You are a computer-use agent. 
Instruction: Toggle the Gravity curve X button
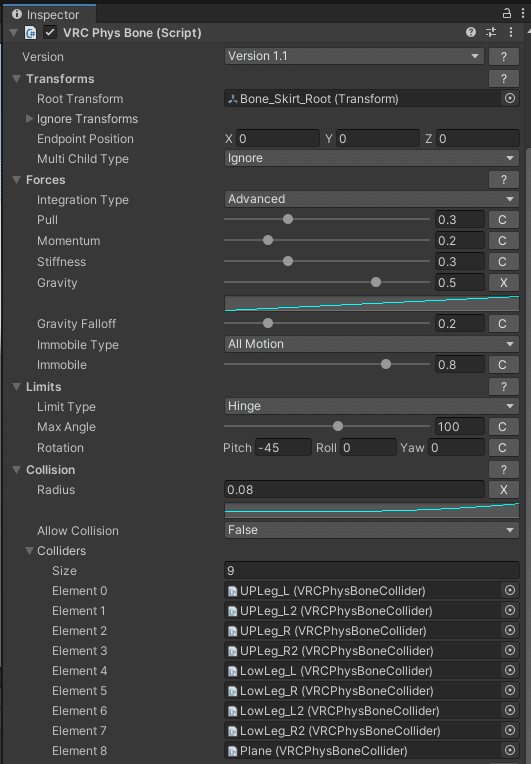pos(503,283)
